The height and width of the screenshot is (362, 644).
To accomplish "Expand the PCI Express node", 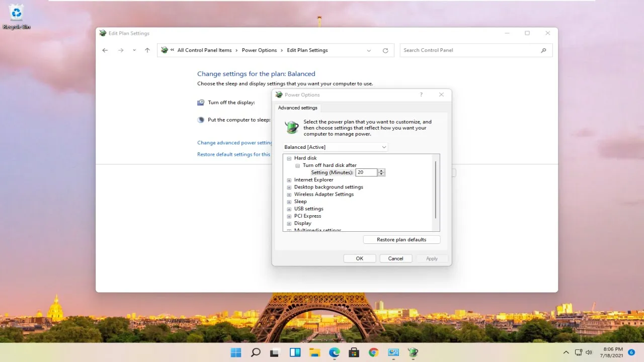I will 289,216.
